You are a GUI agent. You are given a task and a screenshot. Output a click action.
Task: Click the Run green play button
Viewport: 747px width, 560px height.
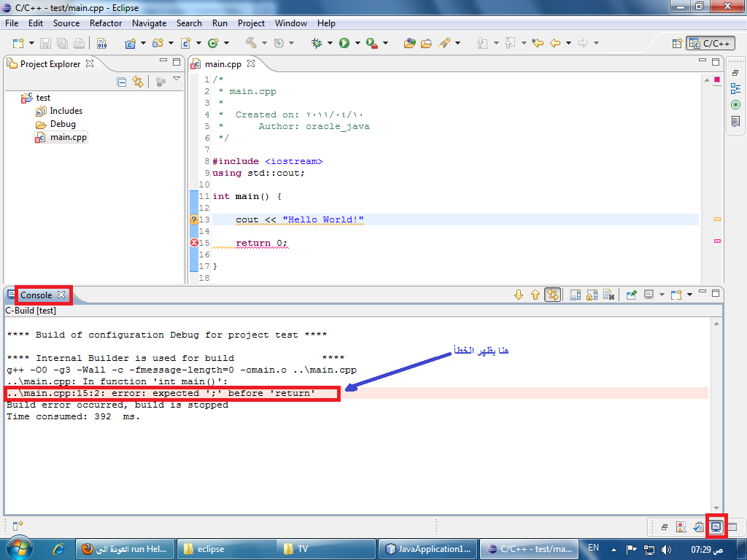(344, 43)
